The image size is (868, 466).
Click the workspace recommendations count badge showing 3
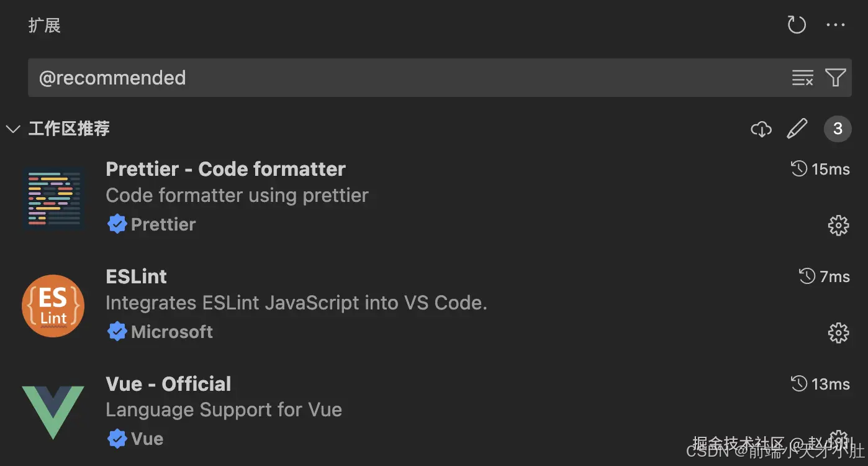tap(838, 129)
